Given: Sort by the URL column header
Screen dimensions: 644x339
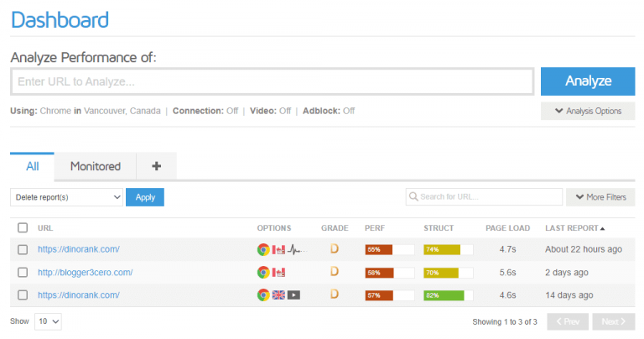Looking at the screenshot, I should tap(45, 228).
